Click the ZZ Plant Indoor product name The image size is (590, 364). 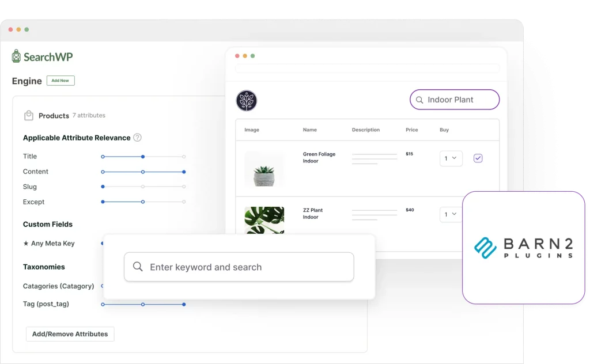(x=313, y=214)
